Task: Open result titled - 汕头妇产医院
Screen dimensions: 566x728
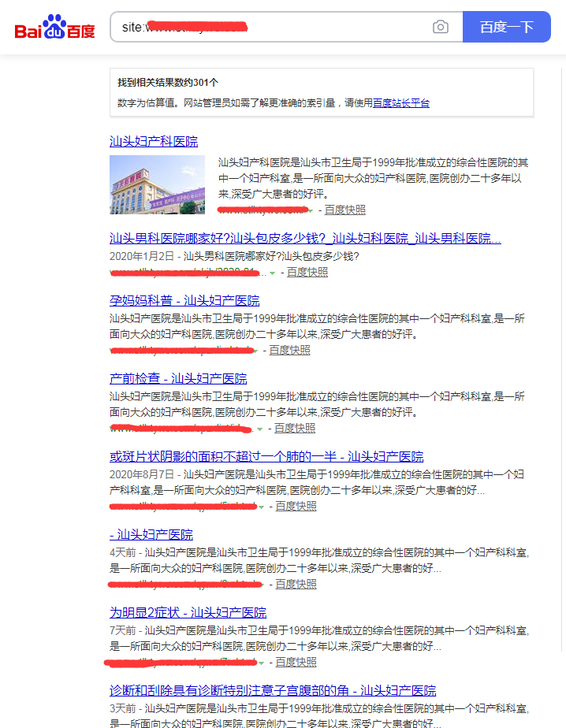Action: pyautogui.click(x=151, y=535)
